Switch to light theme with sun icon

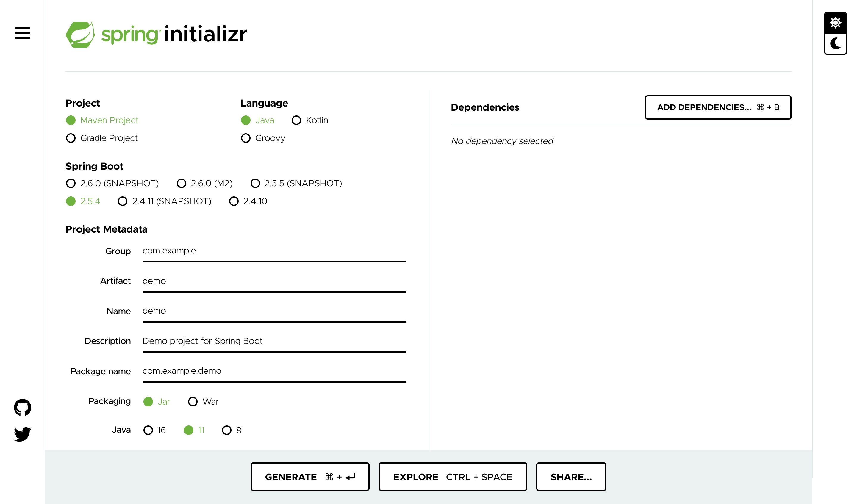(835, 23)
